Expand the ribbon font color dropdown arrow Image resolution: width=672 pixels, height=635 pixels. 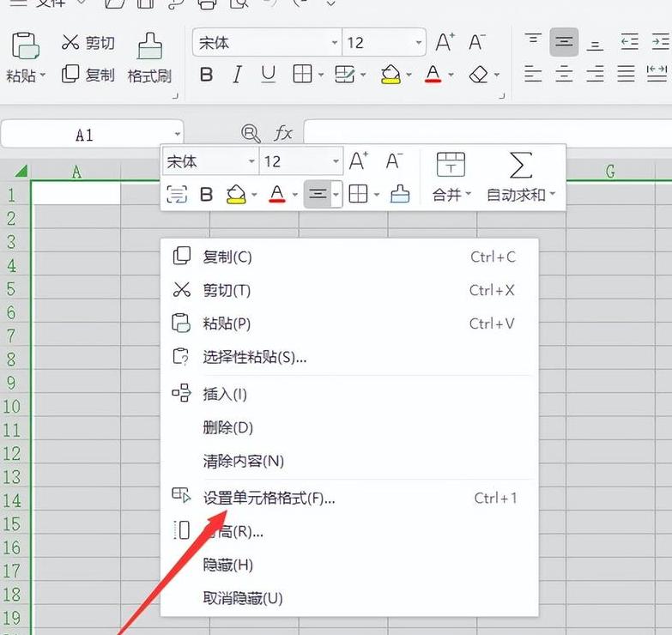tap(451, 75)
